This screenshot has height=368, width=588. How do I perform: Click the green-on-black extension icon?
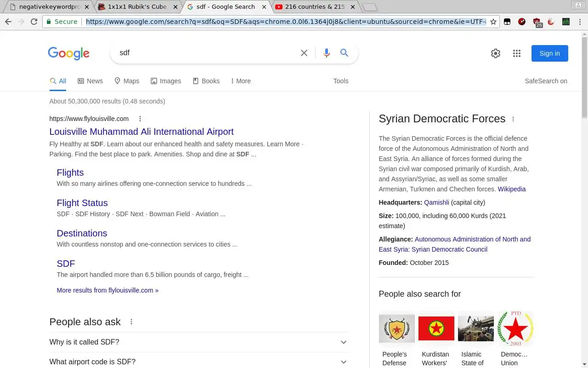(566, 22)
